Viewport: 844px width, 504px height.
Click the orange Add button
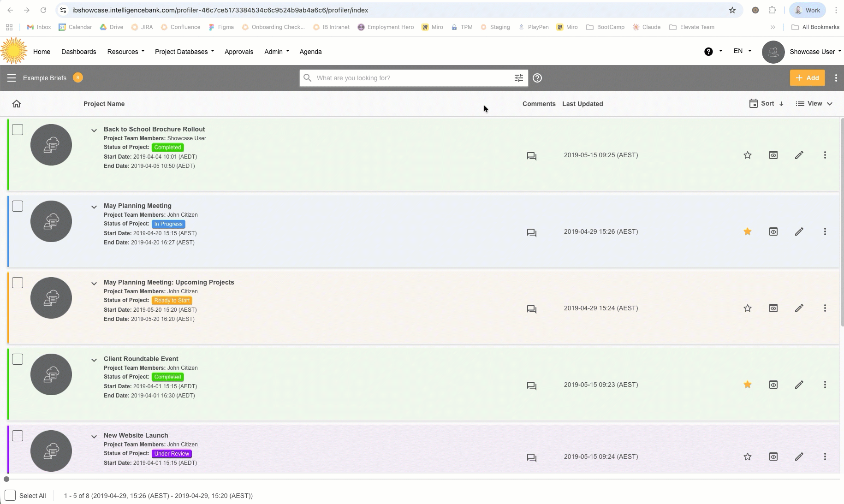pos(807,78)
